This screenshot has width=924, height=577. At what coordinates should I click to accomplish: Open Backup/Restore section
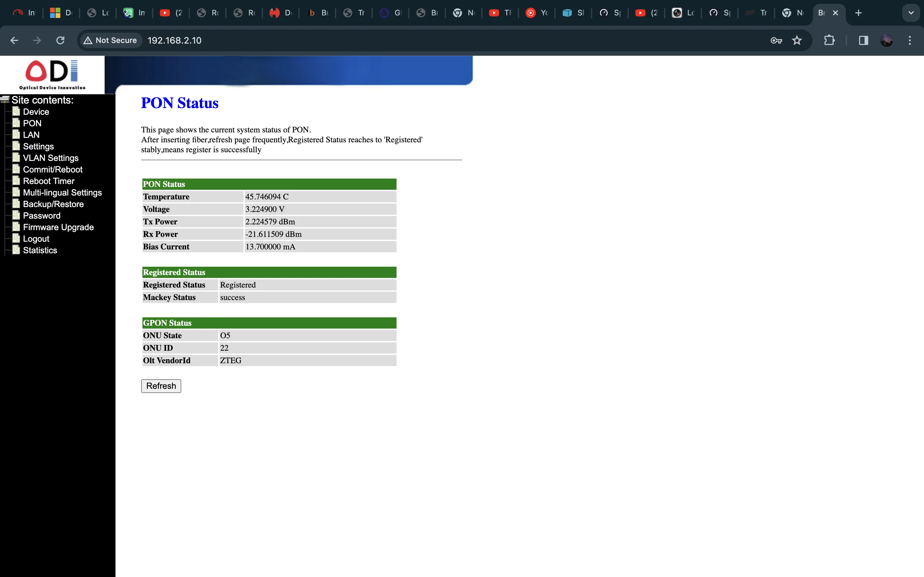click(x=53, y=204)
